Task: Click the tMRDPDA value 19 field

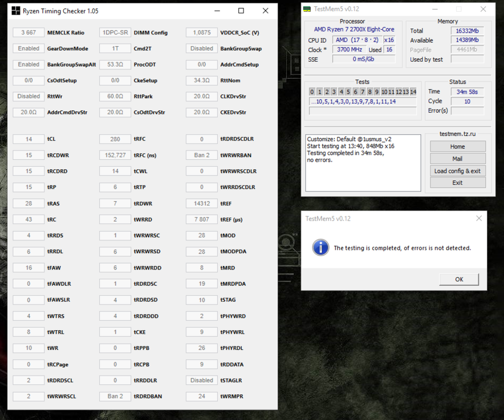Action: (201, 283)
